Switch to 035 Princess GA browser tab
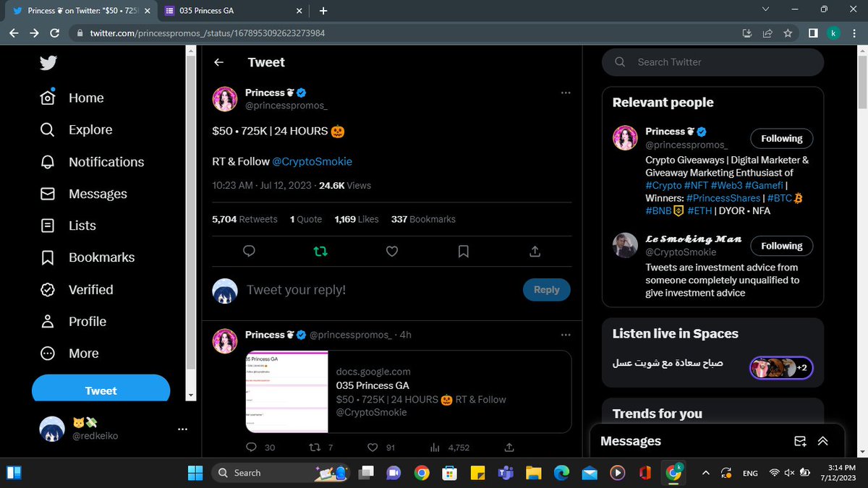Viewport: 868px width, 488px height. pyautogui.click(x=231, y=11)
